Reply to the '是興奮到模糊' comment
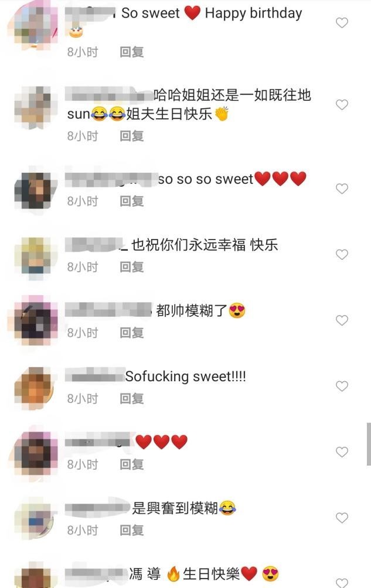The image size is (371, 588). 132,531
